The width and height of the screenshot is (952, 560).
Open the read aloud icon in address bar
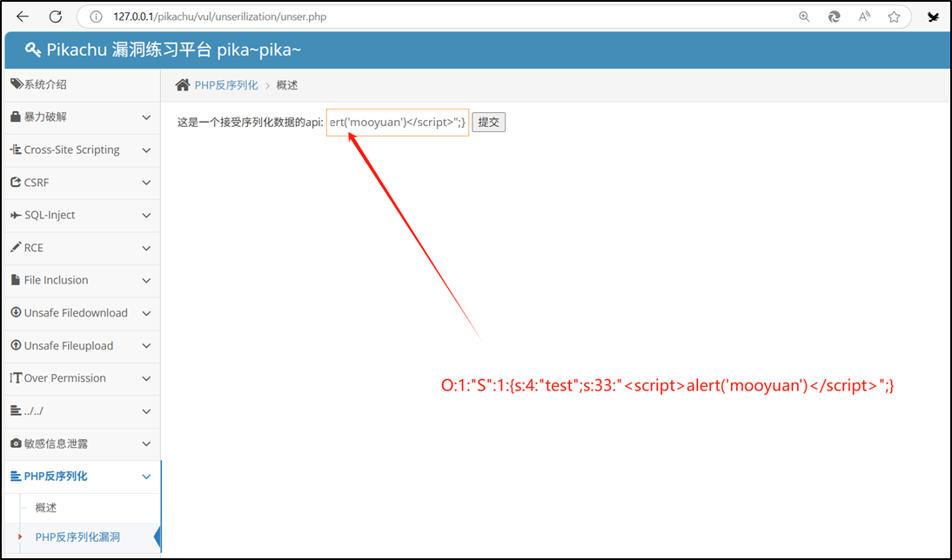click(864, 17)
